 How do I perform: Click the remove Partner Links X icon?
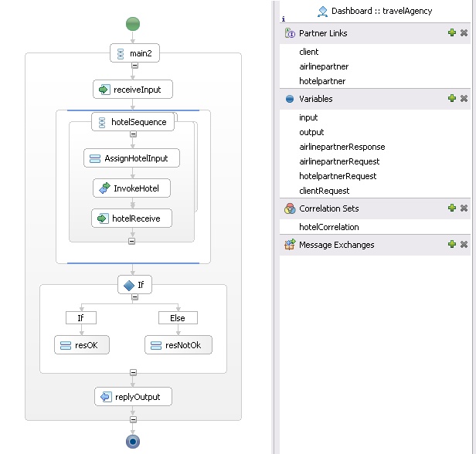pos(464,33)
